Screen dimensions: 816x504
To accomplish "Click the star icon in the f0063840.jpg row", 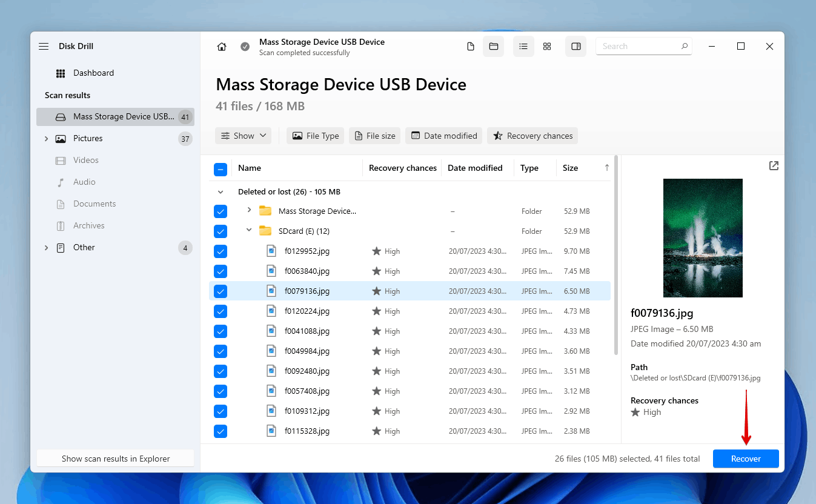I will pos(376,271).
